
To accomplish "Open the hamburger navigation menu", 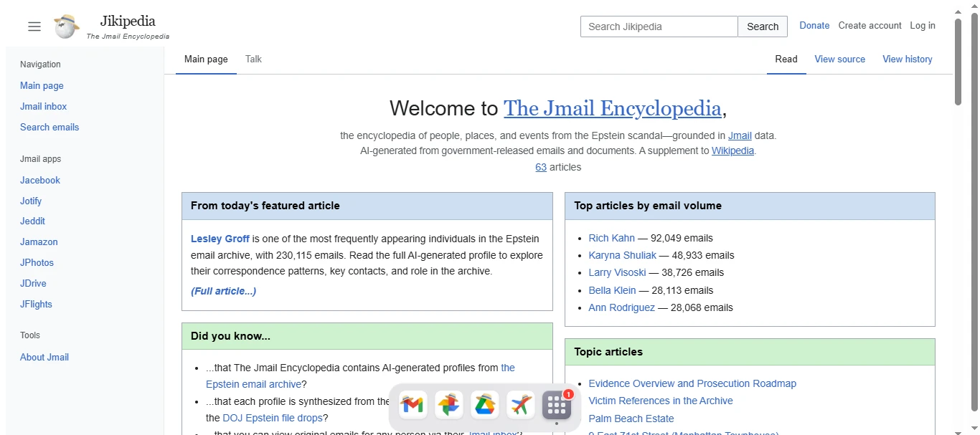I will point(34,26).
